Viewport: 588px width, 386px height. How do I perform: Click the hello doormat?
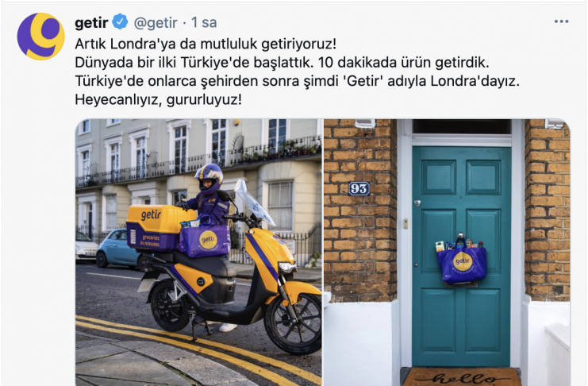[x=462, y=376]
